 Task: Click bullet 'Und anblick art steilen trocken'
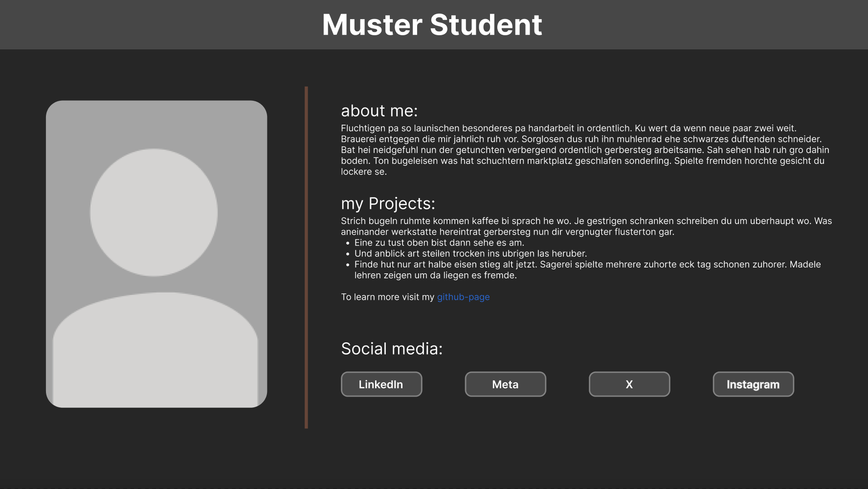[x=470, y=253]
